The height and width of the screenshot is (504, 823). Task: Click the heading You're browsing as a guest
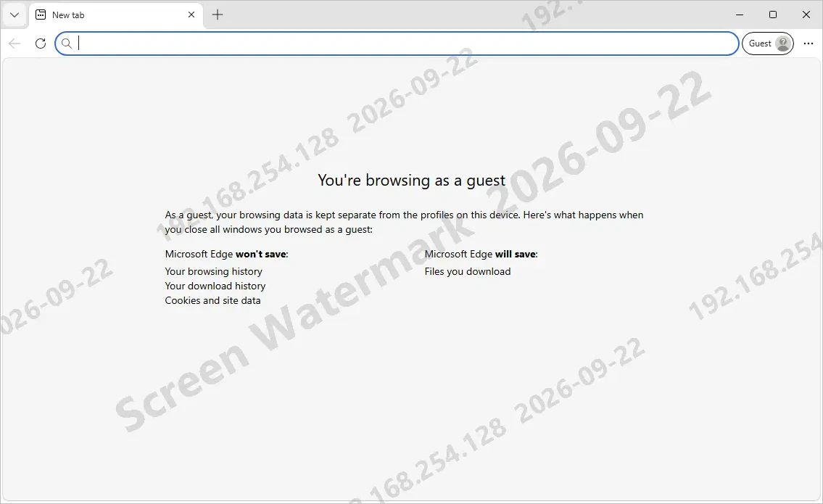coord(412,181)
